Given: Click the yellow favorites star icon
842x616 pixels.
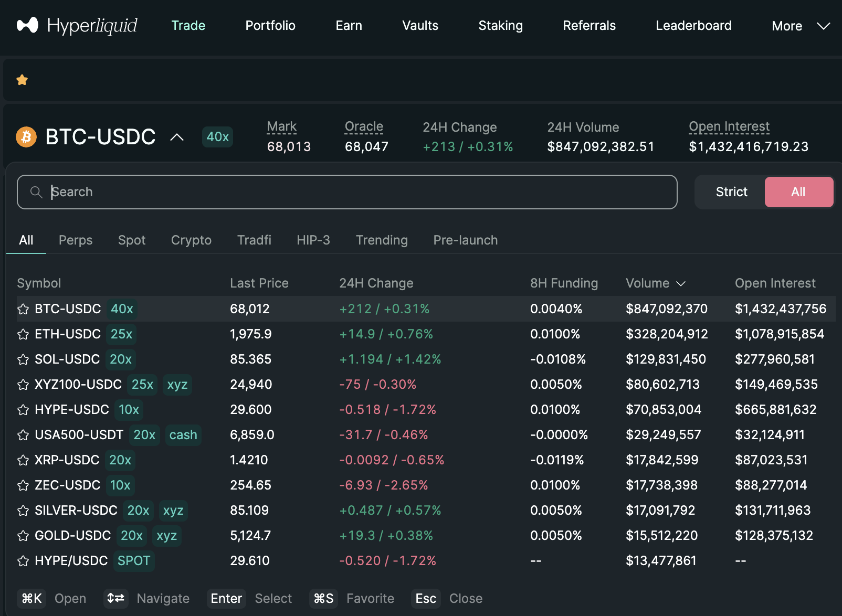Looking at the screenshot, I should click(22, 80).
